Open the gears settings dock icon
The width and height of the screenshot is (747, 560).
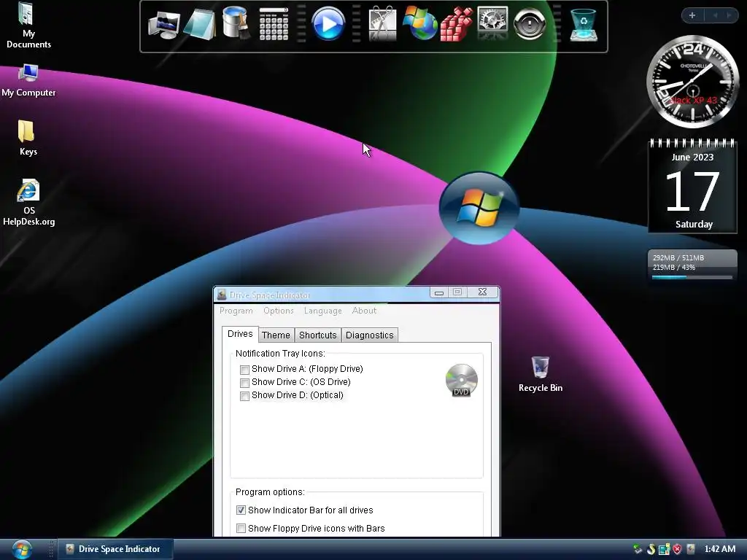point(492,23)
